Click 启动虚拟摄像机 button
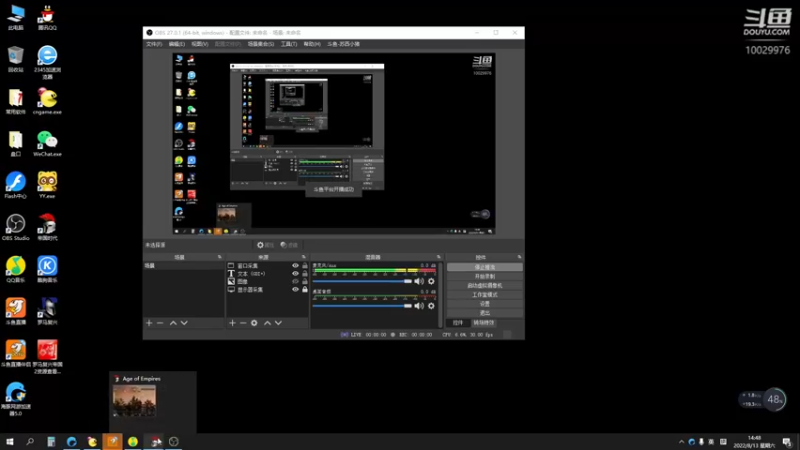 [485, 286]
